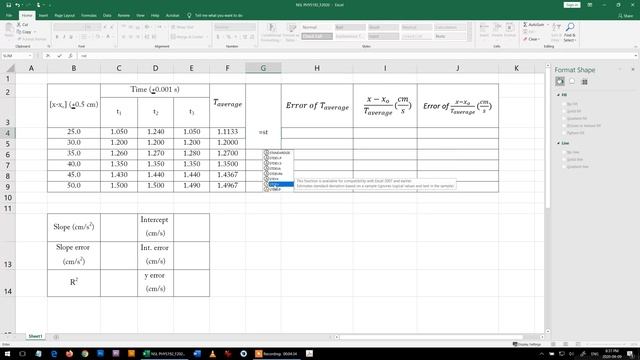The height and width of the screenshot is (360, 640).
Task: Apply italic formatting
Action: click(64, 37)
